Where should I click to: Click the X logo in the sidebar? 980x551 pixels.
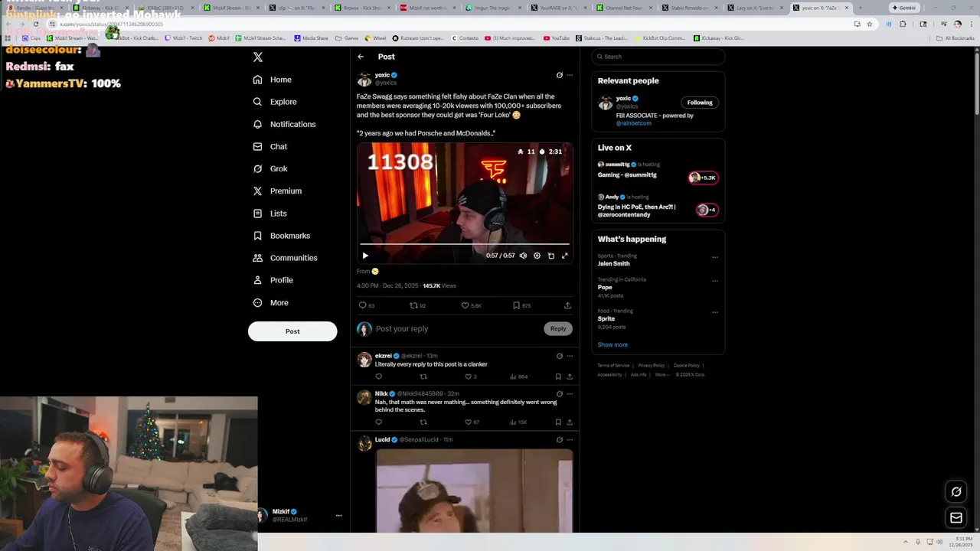click(x=258, y=57)
